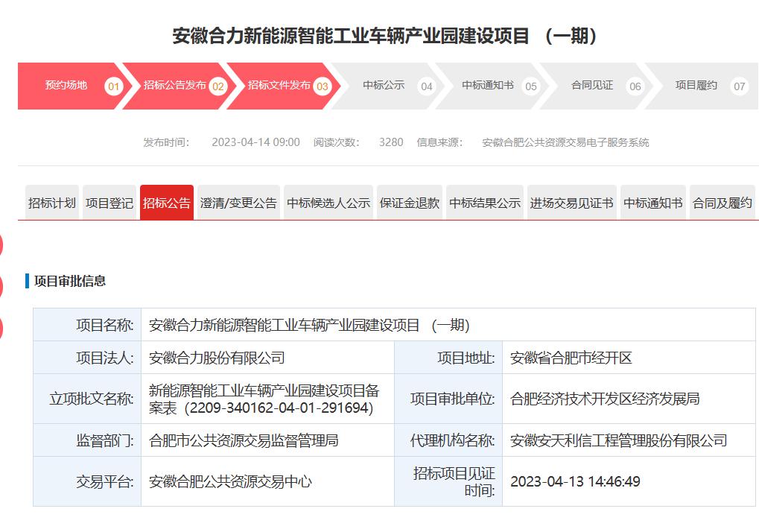The width and height of the screenshot is (759, 532).
Task: Click the 交易平台 label cell
Action: pyautogui.click(x=87, y=481)
